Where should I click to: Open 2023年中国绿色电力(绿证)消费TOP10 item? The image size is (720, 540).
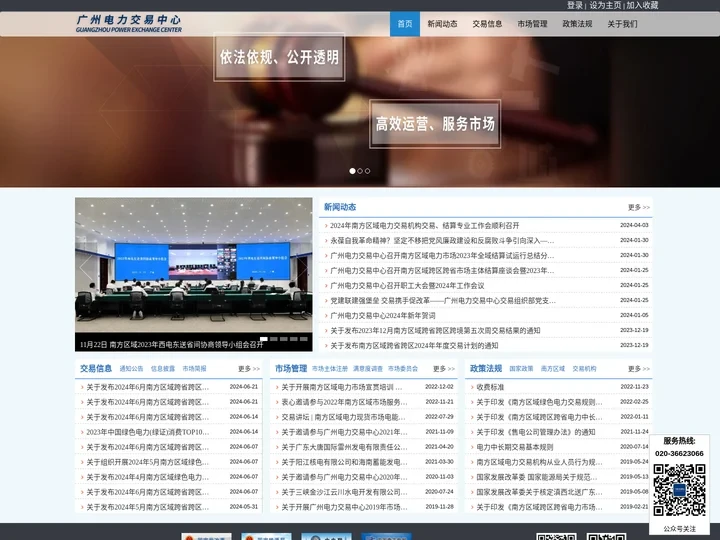click(147, 432)
